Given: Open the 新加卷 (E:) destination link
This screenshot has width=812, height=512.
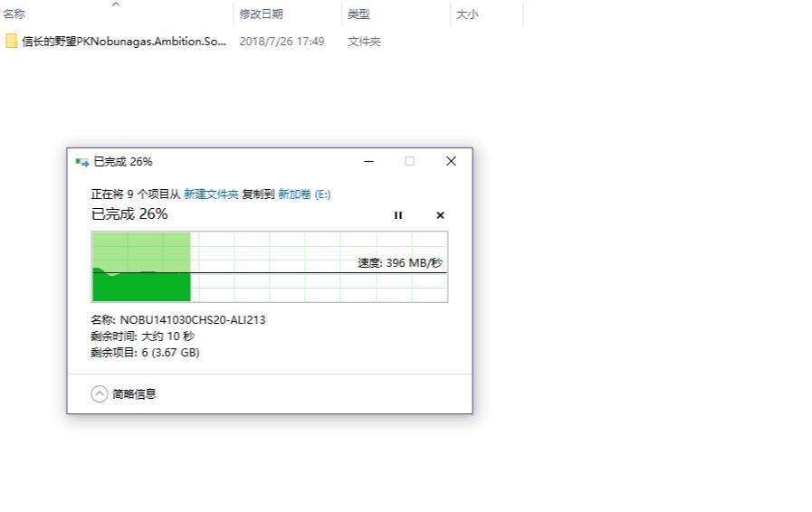Looking at the screenshot, I should tap(304, 194).
